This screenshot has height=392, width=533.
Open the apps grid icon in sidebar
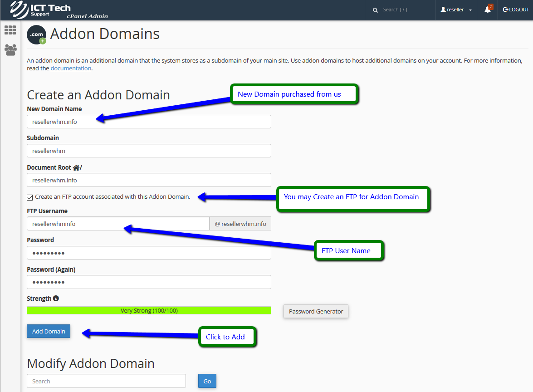[x=10, y=30]
